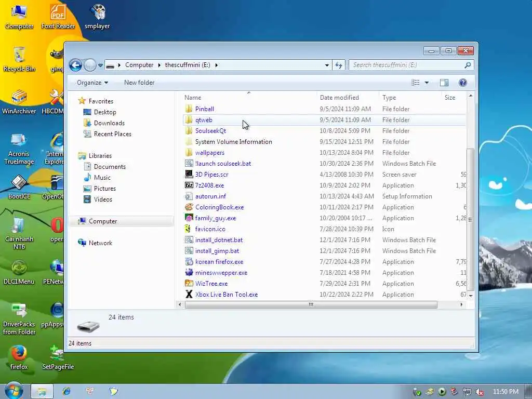Select the 3D Pipes.scr file icon

189,175
